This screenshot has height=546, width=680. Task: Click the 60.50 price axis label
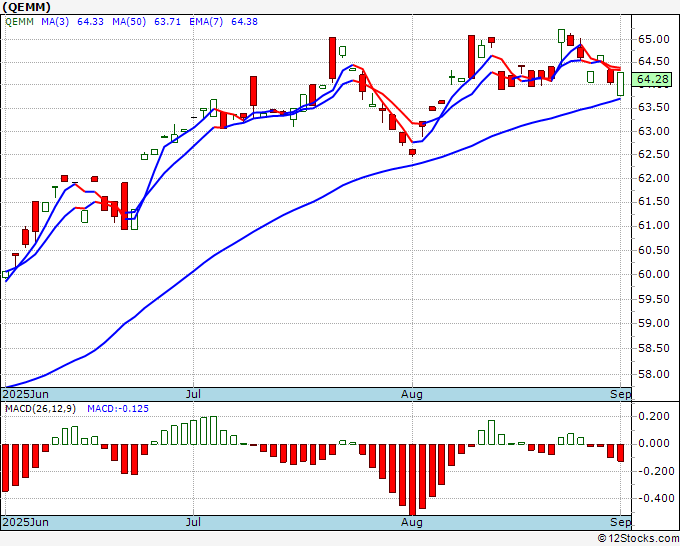point(654,250)
